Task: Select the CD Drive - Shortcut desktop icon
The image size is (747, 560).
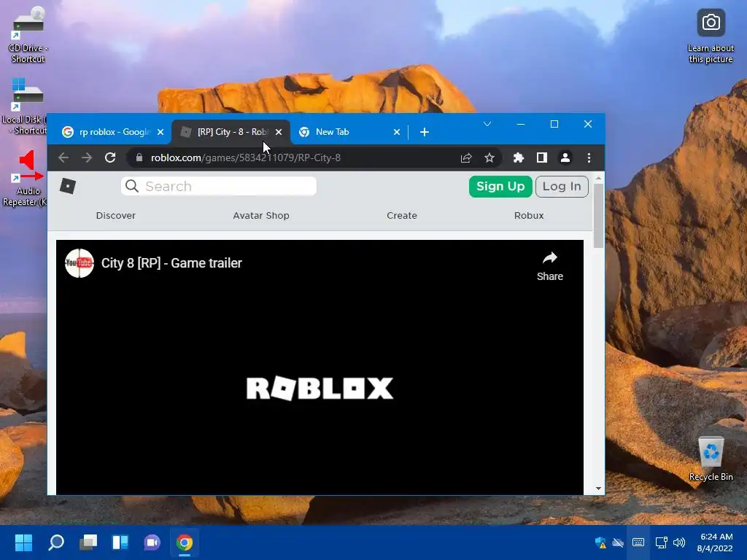Action: (x=28, y=35)
